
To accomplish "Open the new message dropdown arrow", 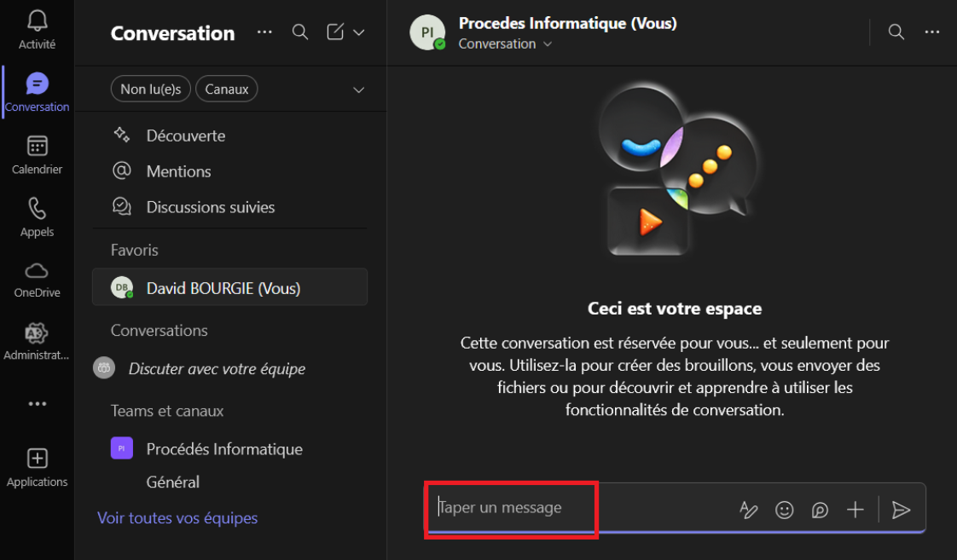I will point(358,32).
